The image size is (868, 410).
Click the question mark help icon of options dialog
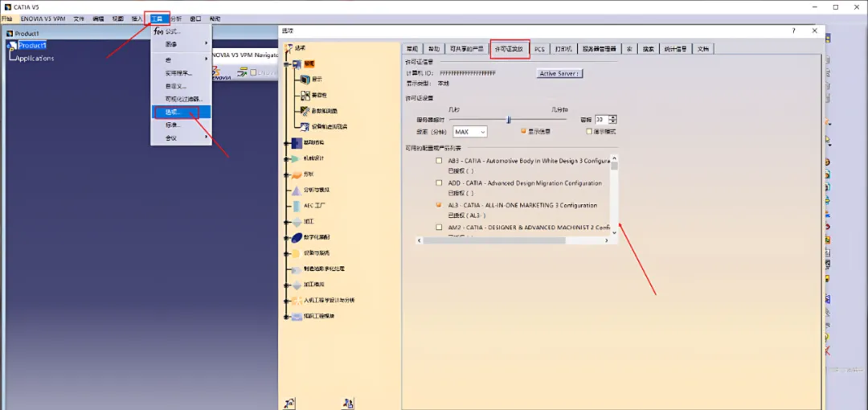794,31
